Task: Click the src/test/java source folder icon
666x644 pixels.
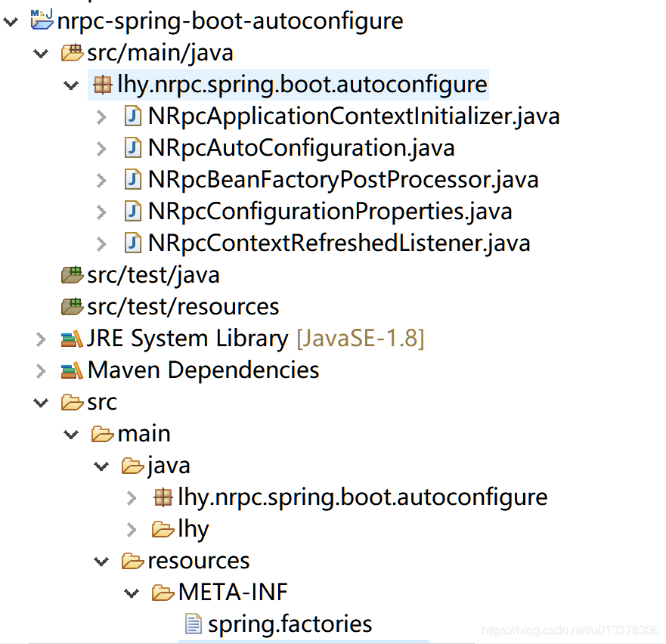Action: (x=72, y=275)
